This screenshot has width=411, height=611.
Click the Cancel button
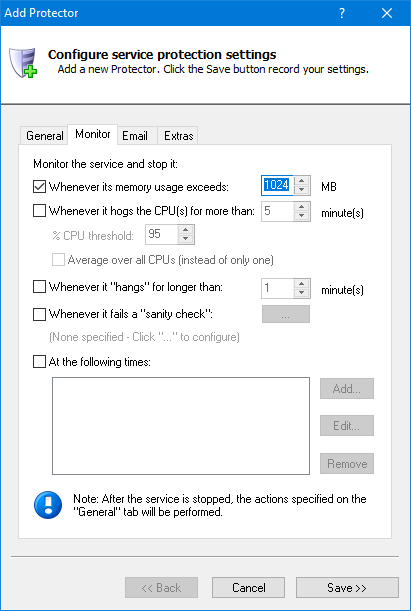[x=249, y=587]
